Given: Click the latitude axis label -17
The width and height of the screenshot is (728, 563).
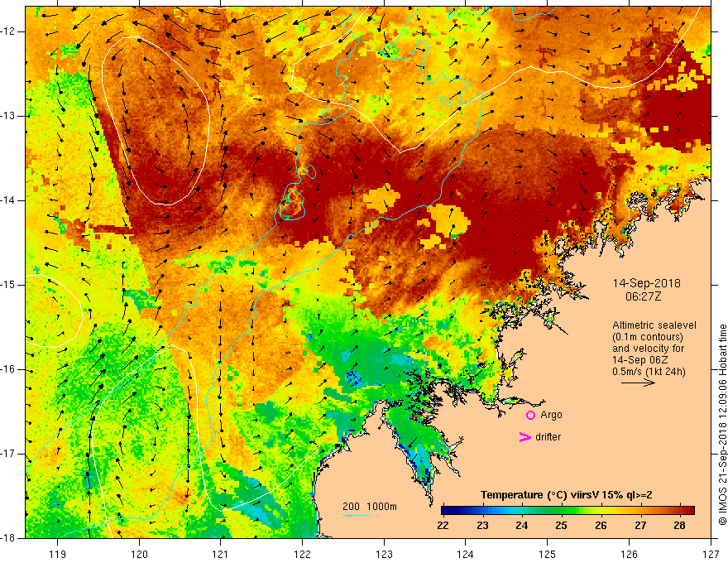Looking at the screenshot, I should click(x=7, y=454).
